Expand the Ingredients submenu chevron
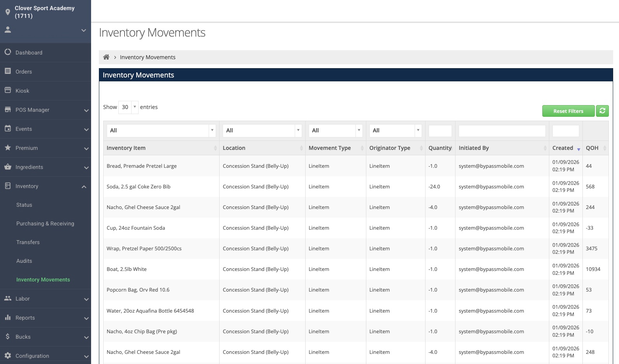This screenshot has width=619, height=364. [x=86, y=168]
